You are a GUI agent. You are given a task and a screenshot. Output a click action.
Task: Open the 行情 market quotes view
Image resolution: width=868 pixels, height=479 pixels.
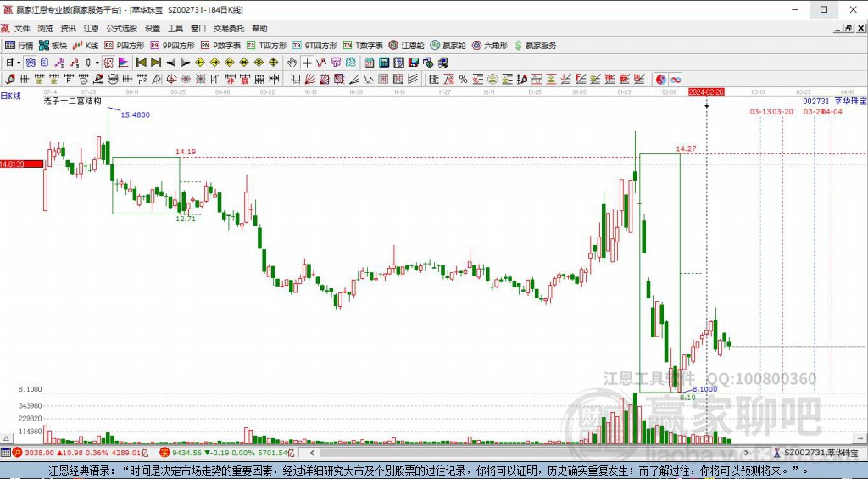19,46
